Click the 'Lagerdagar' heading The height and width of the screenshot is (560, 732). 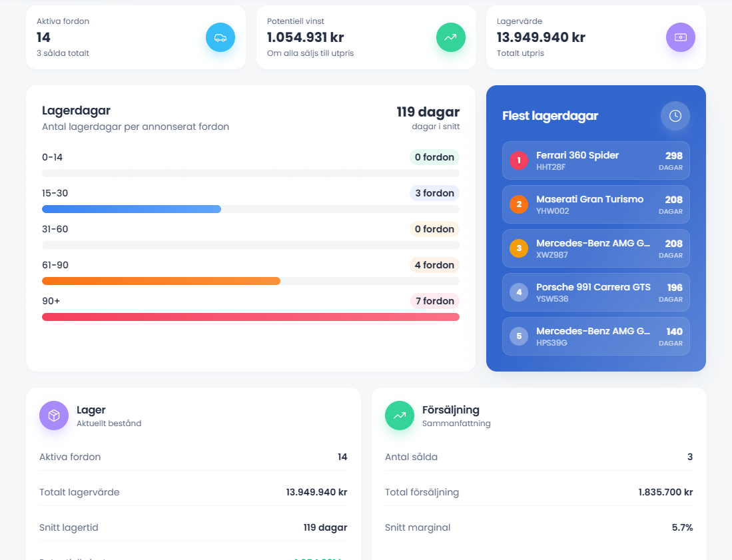click(x=76, y=111)
